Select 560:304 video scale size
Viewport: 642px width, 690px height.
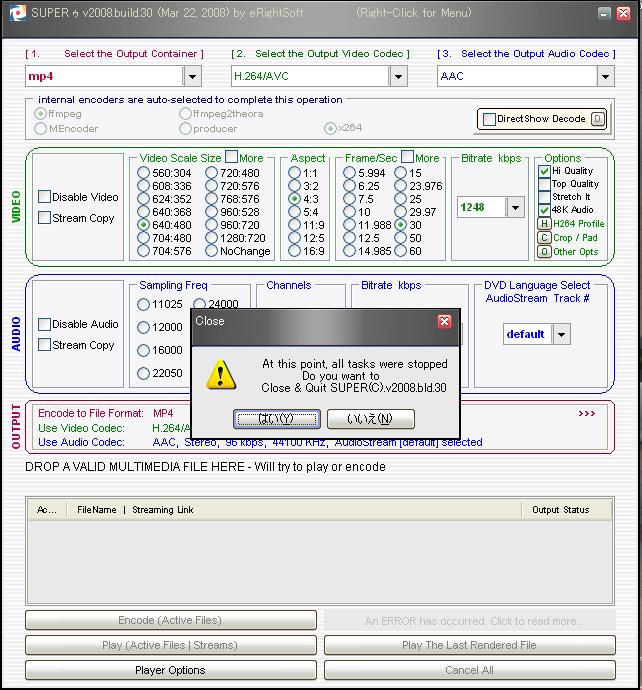[x=143, y=173]
